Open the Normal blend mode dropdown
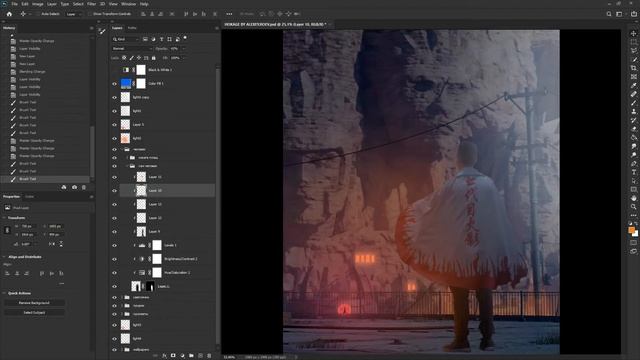This screenshot has width=640, height=360. pos(132,49)
